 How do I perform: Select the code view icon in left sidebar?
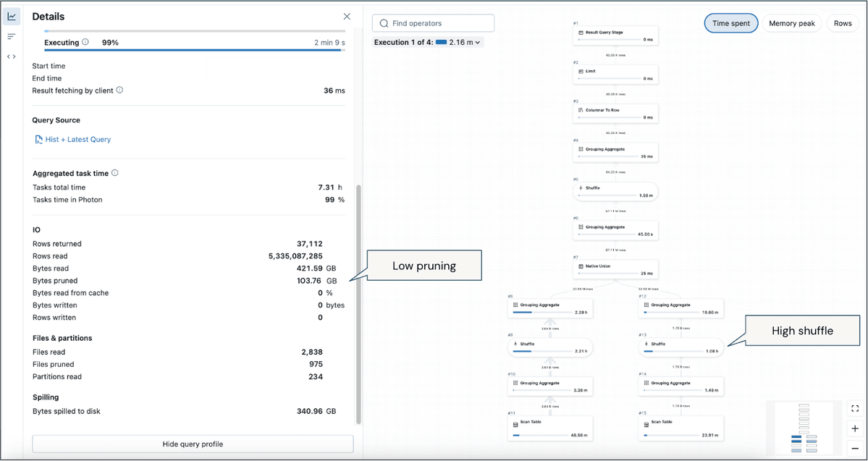pos(11,56)
